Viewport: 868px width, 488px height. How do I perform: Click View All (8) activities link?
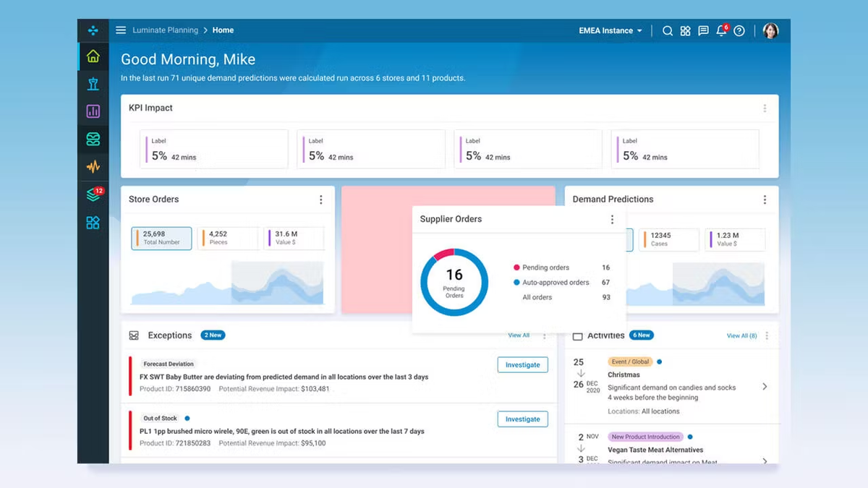(x=741, y=336)
